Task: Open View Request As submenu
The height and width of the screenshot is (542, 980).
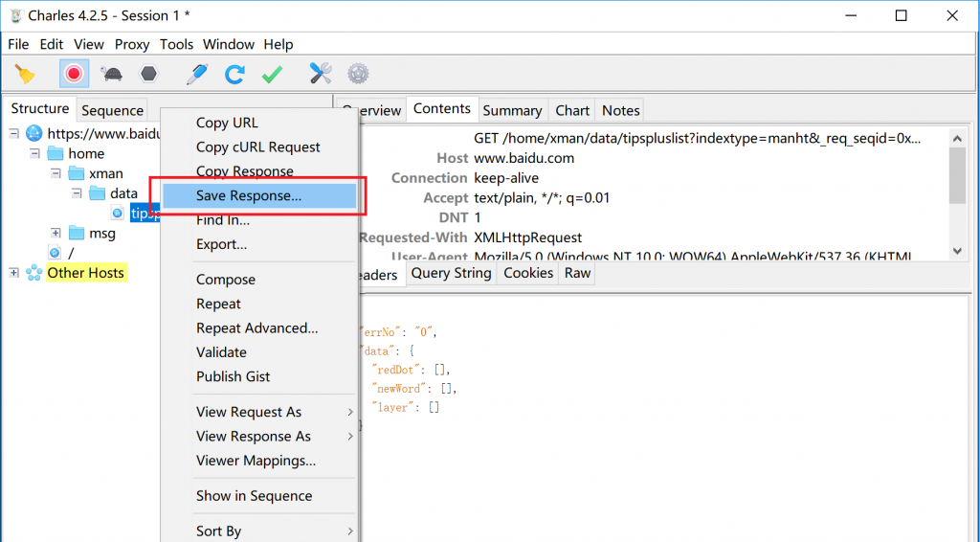Action: tap(258, 412)
